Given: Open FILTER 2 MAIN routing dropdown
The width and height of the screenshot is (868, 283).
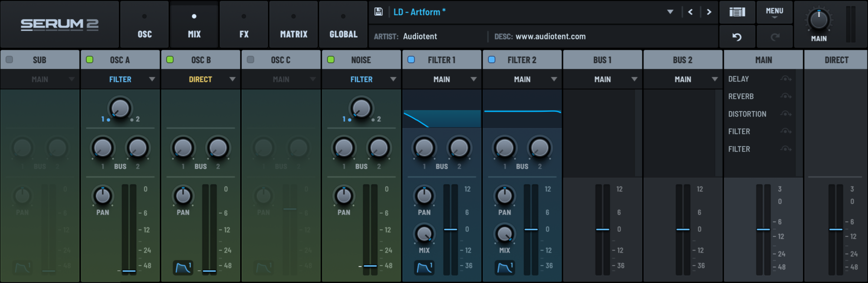Looking at the screenshot, I should pyautogui.click(x=522, y=79).
